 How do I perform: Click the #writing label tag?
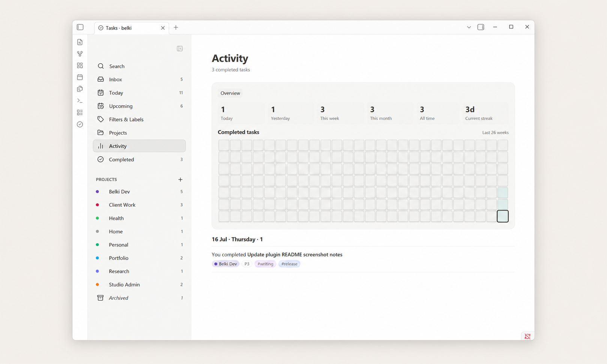[x=265, y=264]
